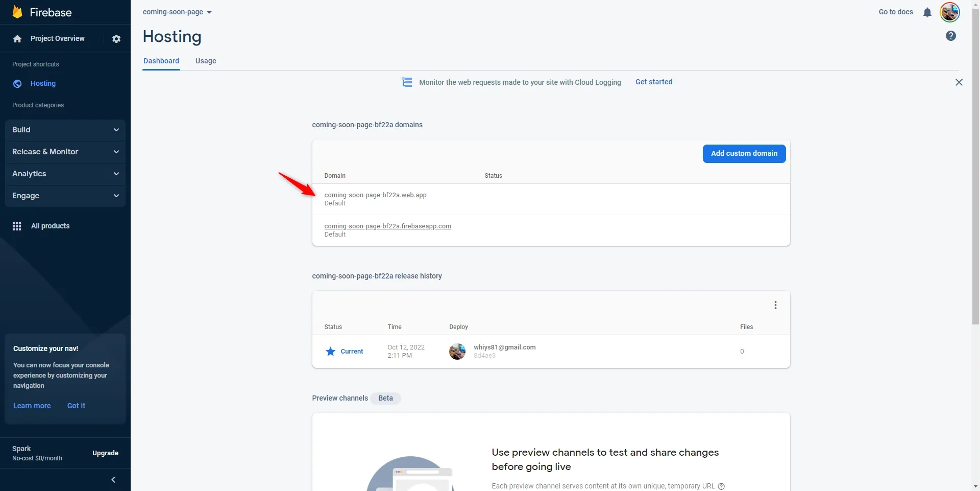Viewport: 980px width, 491px height.
Task: Select Hosting in project shortcuts
Action: pos(43,84)
